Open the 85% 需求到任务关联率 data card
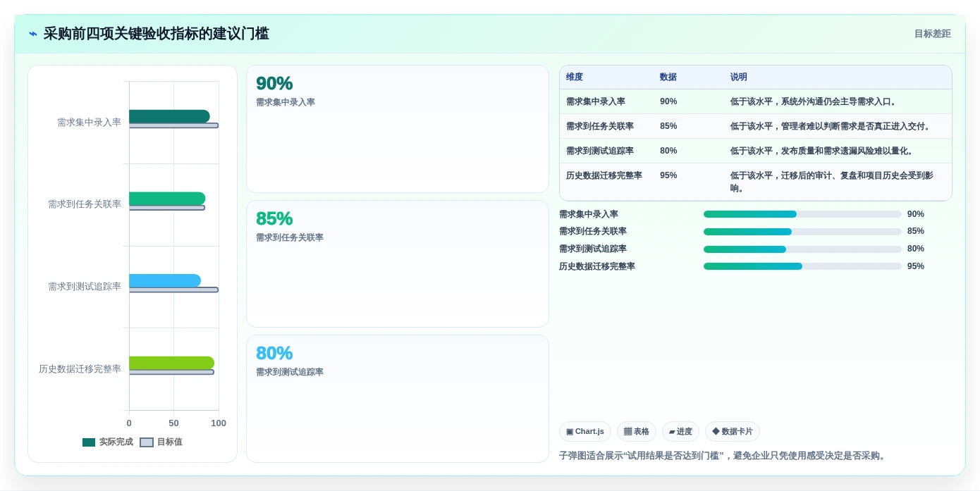The width and height of the screenshot is (980, 491). pyautogui.click(x=398, y=264)
